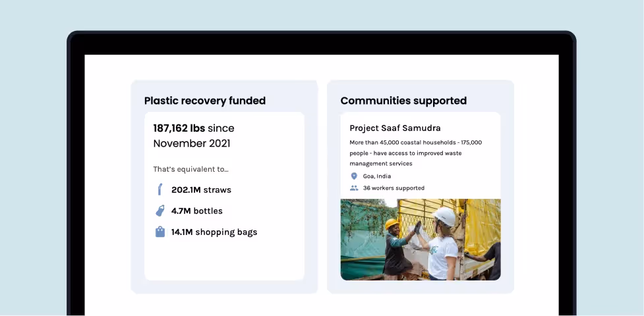This screenshot has height=316, width=644.
Task: Select the Communities supported heading
Action: tap(403, 101)
